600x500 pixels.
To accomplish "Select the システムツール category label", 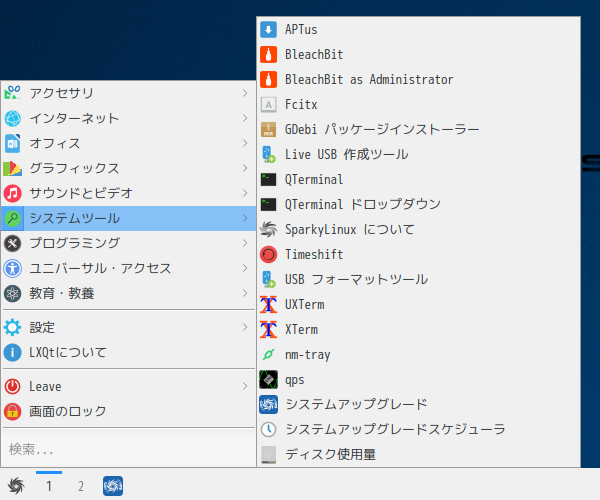I will click(x=75, y=218).
